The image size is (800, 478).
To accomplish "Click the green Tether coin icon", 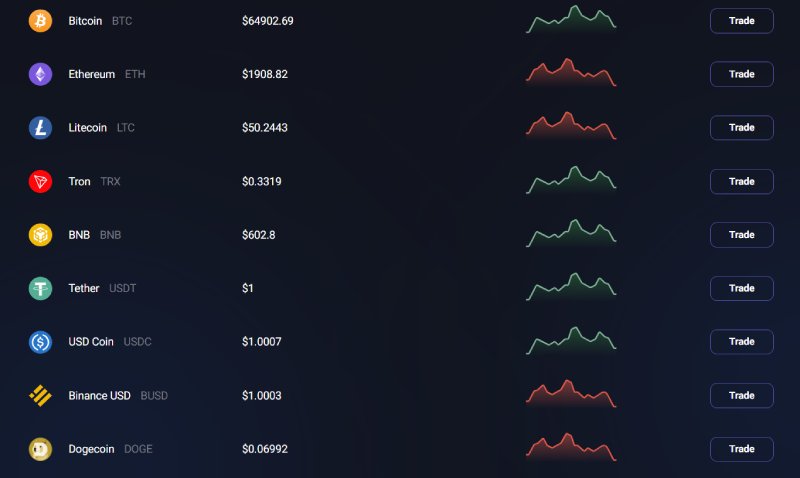I will coord(40,288).
